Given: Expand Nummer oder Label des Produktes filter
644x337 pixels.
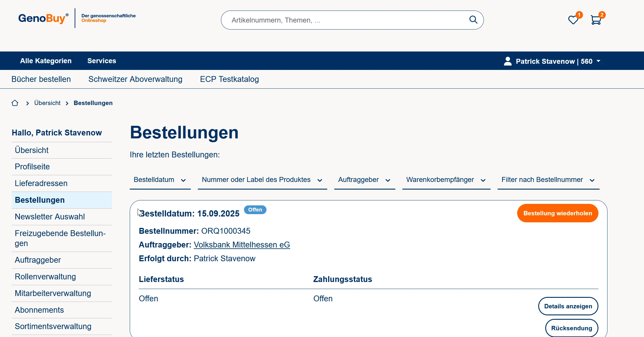Looking at the screenshot, I should pos(262,180).
